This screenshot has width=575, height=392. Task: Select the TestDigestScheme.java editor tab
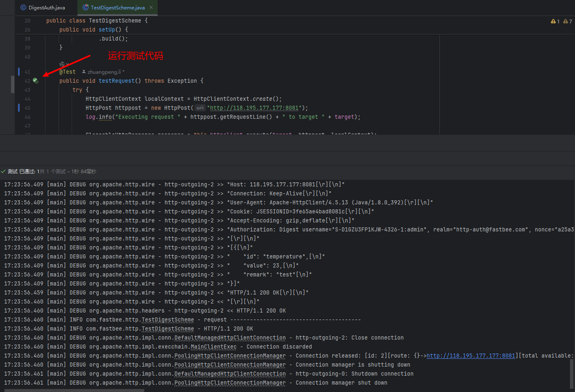pyautogui.click(x=117, y=7)
